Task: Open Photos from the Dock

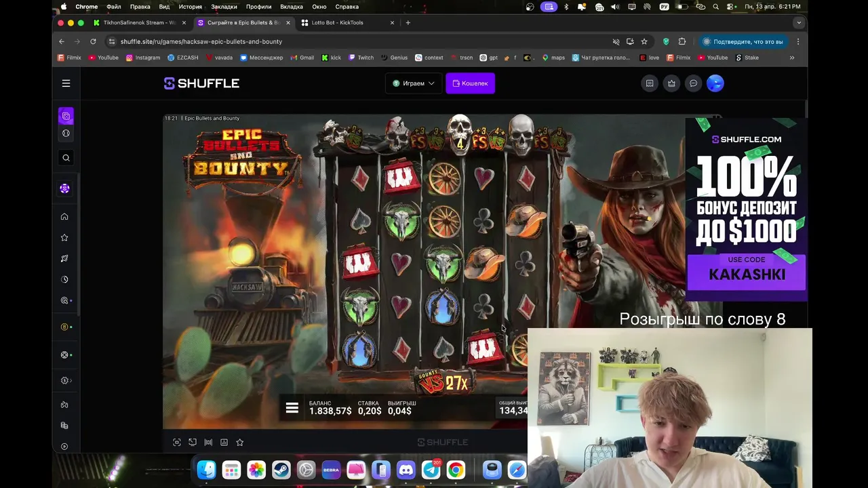Action: (x=256, y=469)
